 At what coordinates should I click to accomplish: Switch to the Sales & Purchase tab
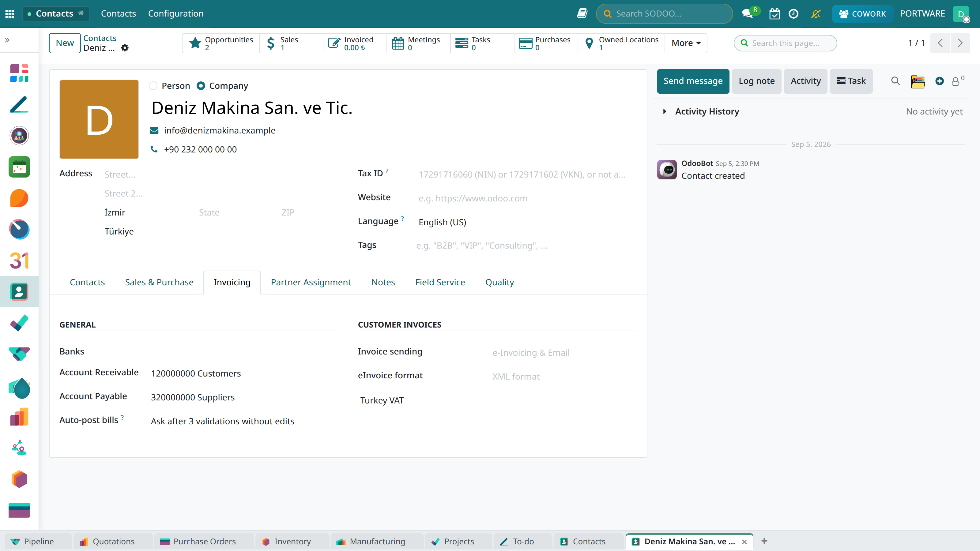tap(159, 282)
